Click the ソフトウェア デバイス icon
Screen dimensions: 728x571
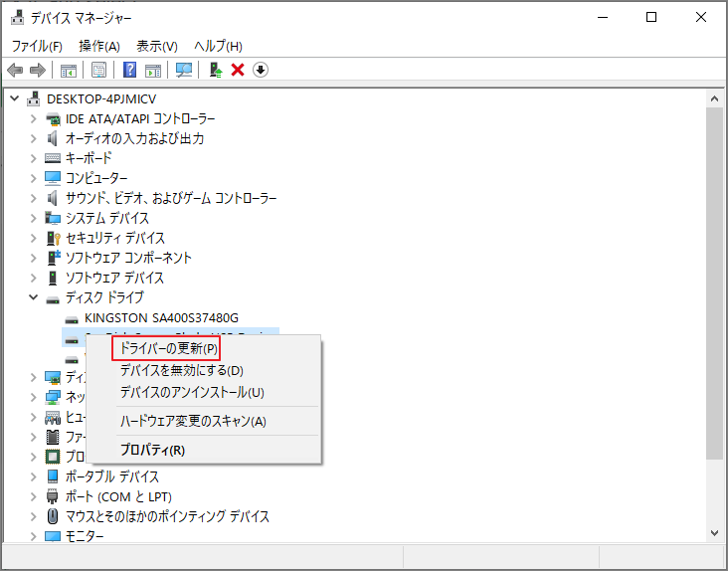pos(53,278)
